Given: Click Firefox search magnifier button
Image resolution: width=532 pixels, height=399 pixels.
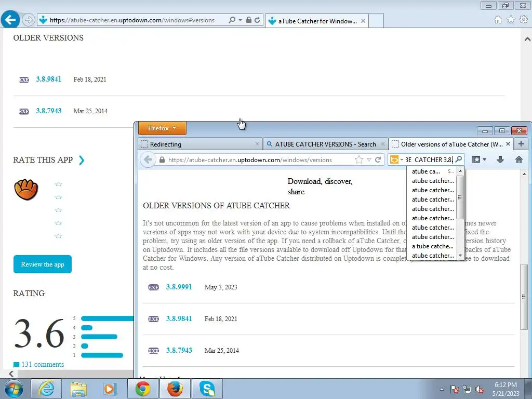Looking at the screenshot, I should [x=459, y=159].
